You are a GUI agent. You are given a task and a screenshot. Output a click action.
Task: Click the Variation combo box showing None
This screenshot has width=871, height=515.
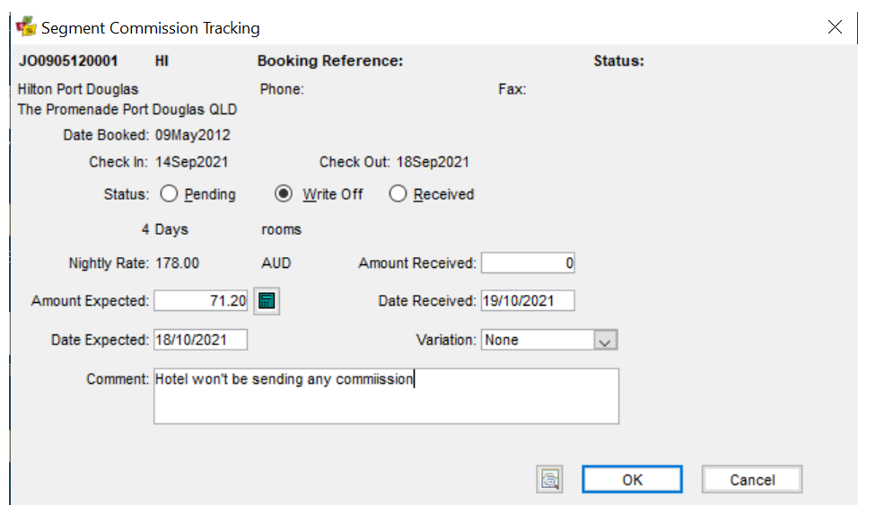tap(549, 340)
